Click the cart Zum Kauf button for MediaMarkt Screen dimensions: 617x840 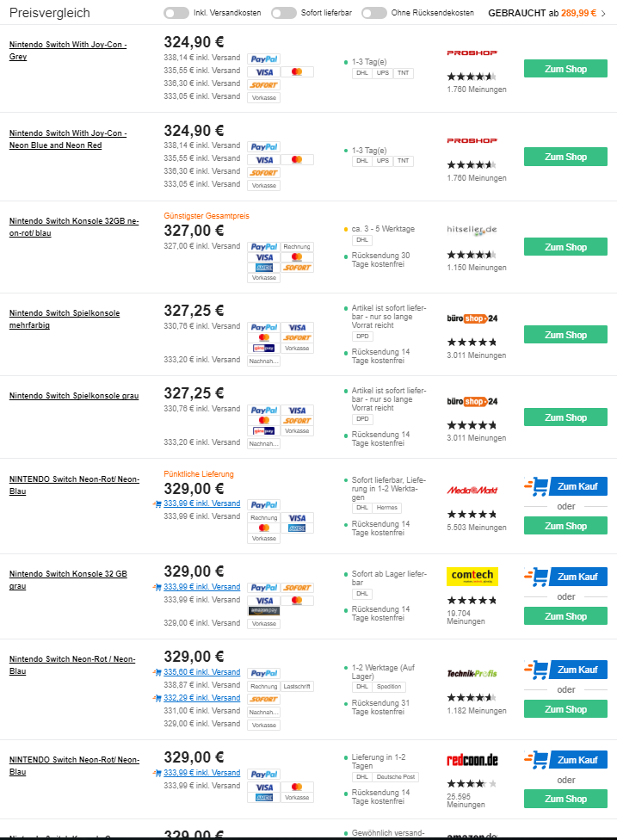coord(565,486)
